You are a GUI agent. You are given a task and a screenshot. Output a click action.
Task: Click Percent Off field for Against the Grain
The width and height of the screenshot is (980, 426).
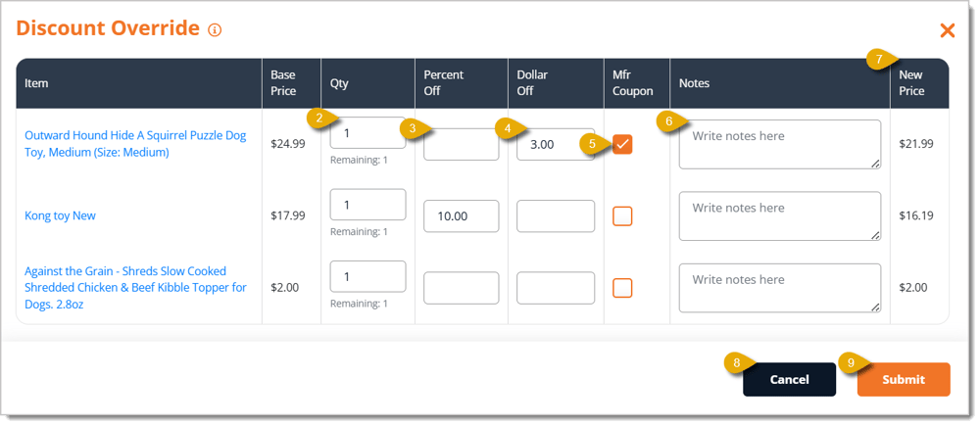pos(462,288)
